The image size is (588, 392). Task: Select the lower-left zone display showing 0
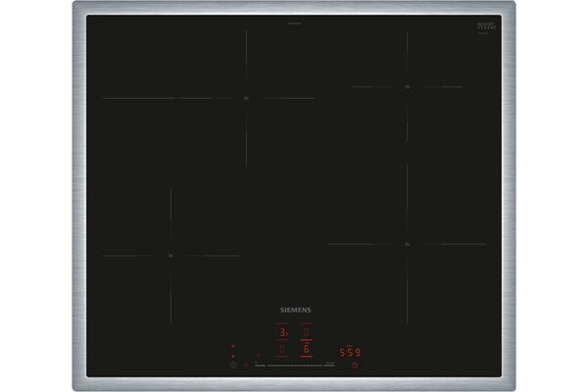pos(283,349)
